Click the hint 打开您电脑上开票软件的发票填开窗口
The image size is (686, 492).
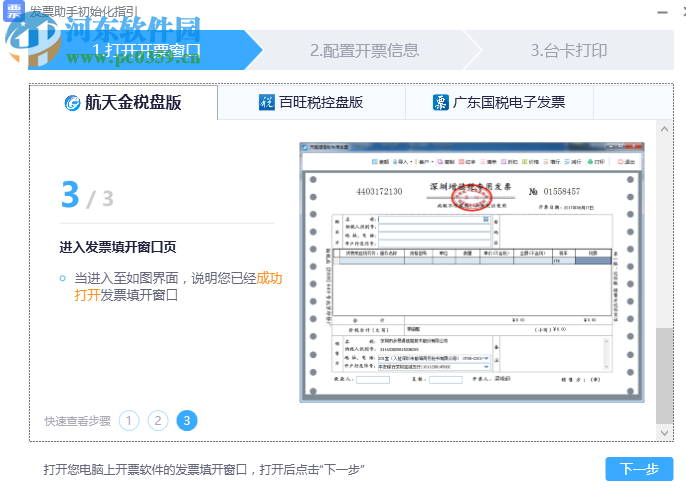coord(145,470)
